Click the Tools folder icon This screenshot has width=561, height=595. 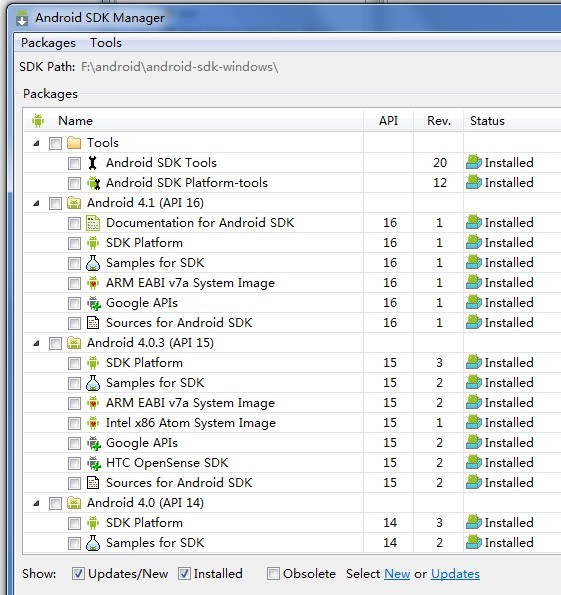click(74, 143)
